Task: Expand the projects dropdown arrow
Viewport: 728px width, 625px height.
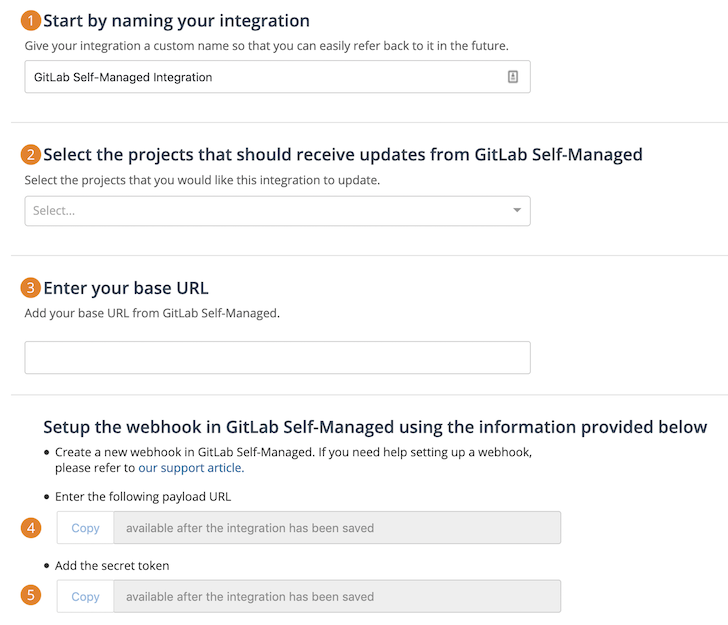Action: tap(517, 211)
